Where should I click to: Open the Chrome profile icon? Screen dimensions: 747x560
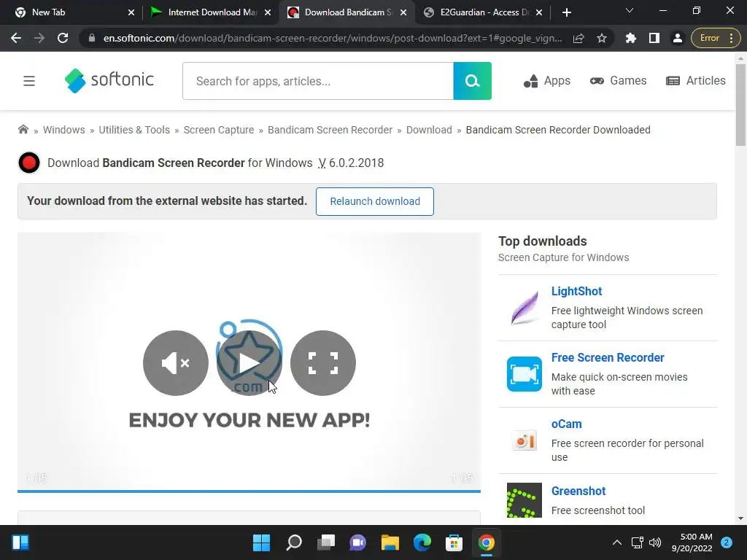pos(678,38)
